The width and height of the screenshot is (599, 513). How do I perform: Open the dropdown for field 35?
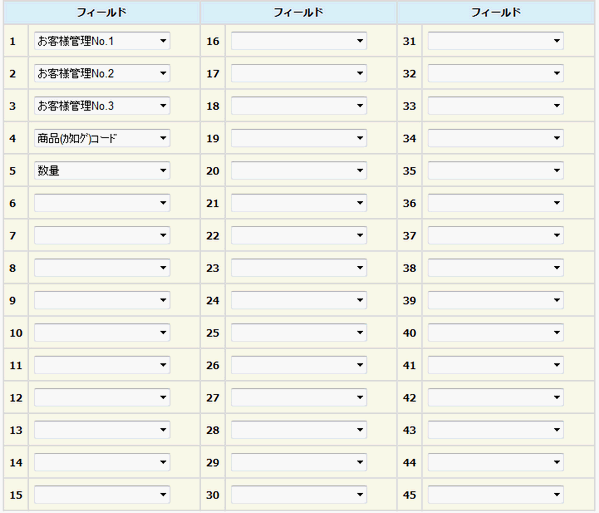495,171
